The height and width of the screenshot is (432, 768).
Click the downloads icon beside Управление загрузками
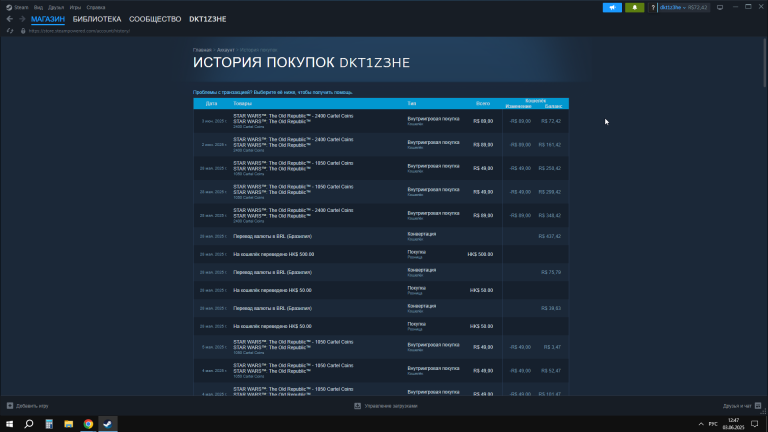tap(358, 406)
